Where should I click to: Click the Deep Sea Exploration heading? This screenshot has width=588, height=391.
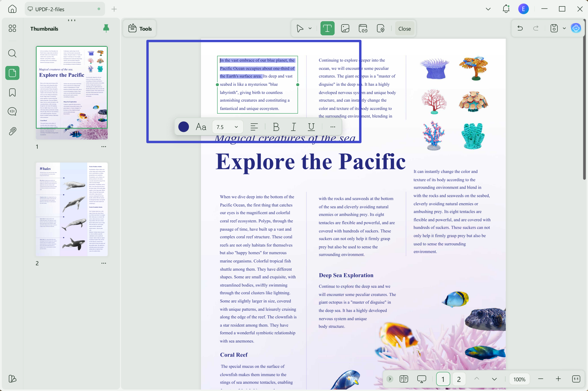pos(346,275)
